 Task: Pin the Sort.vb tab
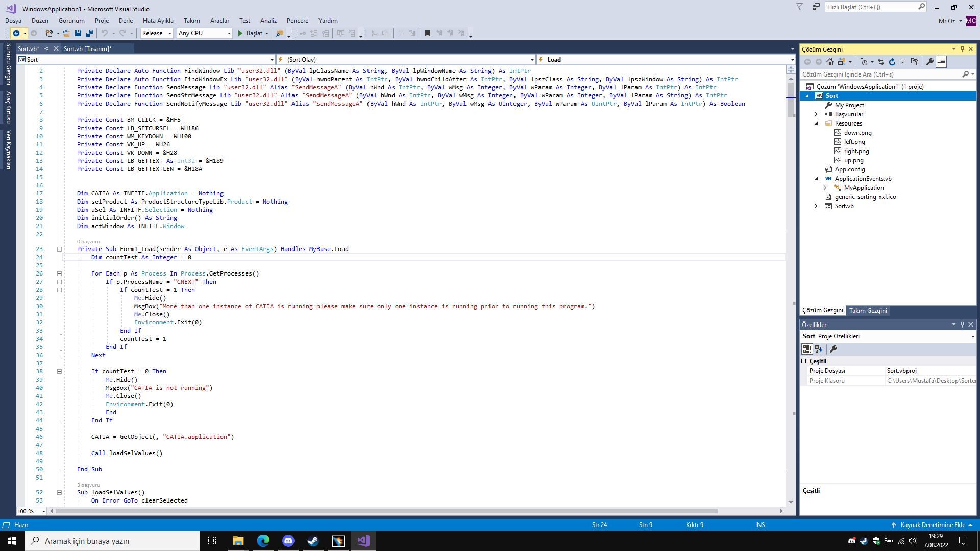point(46,48)
